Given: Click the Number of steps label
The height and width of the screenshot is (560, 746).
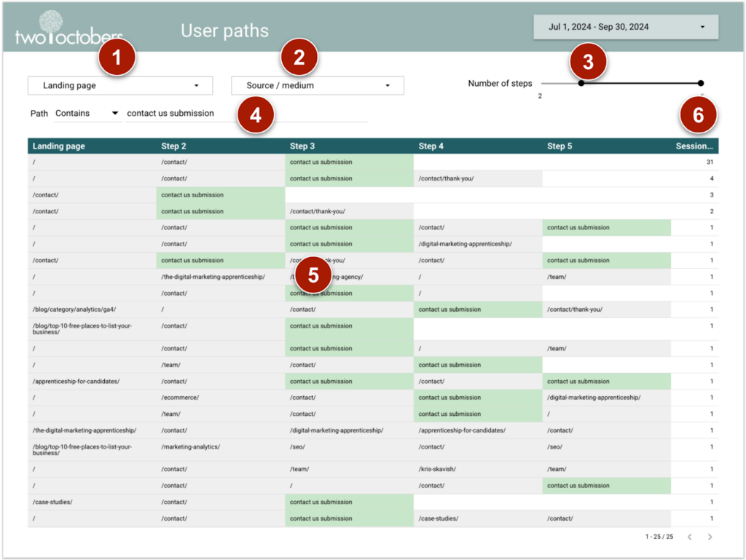Looking at the screenshot, I should point(500,83).
